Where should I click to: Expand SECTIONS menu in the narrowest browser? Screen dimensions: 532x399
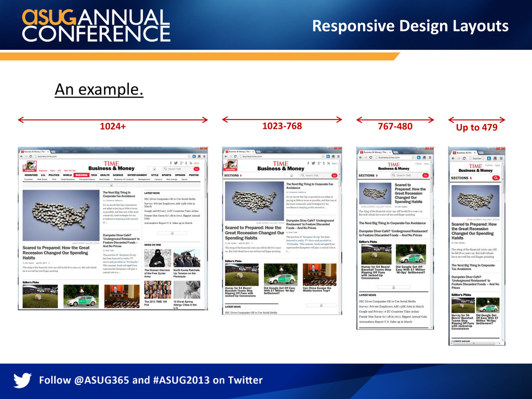pos(461,178)
